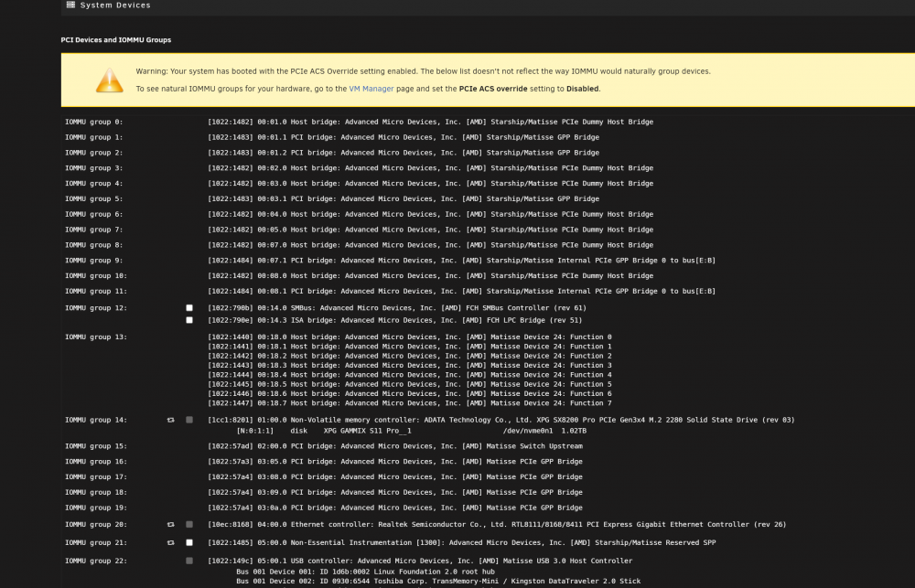This screenshot has width=915, height=588.
Task: Toggle the ADATA XPG SX8200 Pro checkbox
Action: pos(189,420)
